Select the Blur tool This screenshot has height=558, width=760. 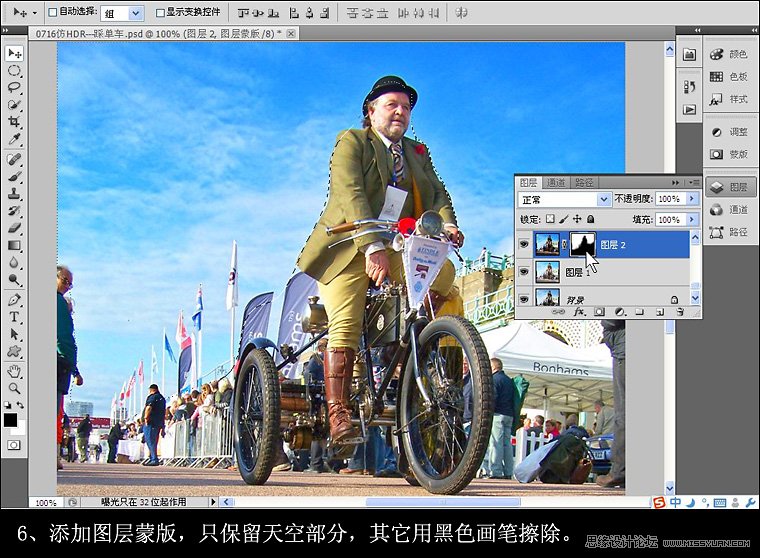[14, 262]
